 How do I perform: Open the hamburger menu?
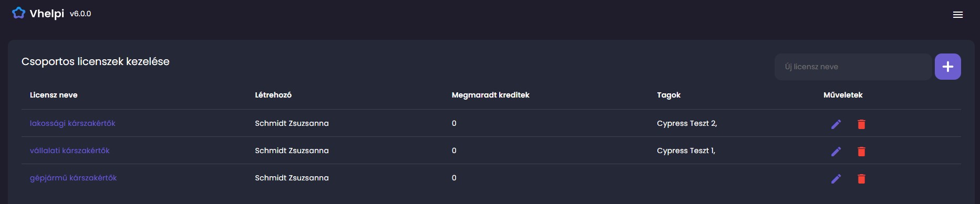(x=957, y=15)
